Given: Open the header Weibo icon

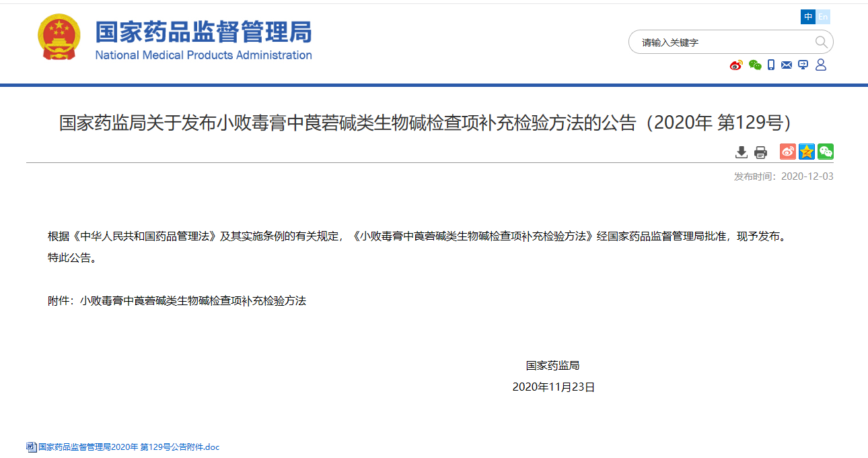Looking at the screenshot, I should click(737, 65).
